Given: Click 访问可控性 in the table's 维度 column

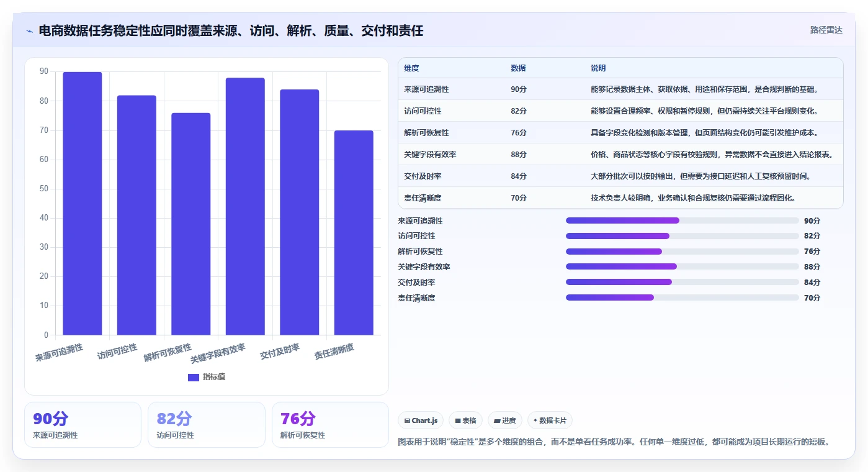Looking at the screenshot, I should (x=423, y=111).
